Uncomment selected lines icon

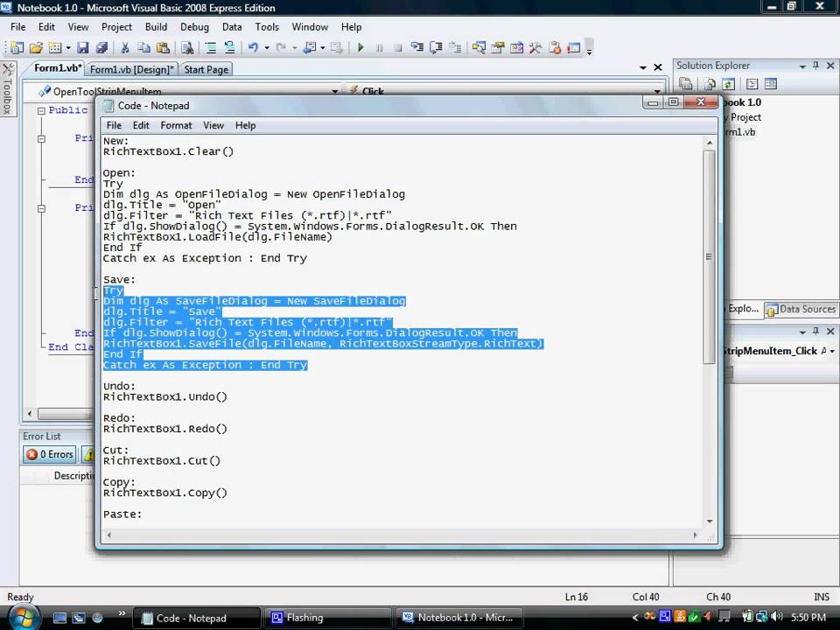coord(229,47)
